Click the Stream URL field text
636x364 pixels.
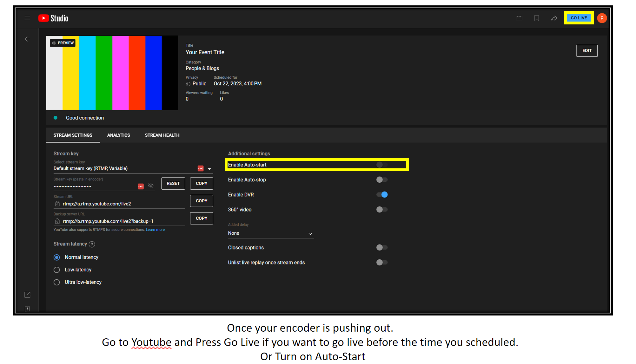97,204
